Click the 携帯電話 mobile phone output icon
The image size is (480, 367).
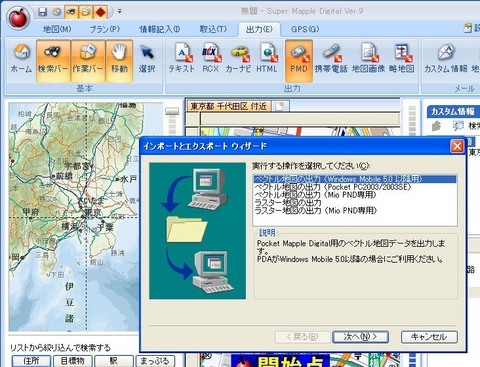(x=331, y=59)
